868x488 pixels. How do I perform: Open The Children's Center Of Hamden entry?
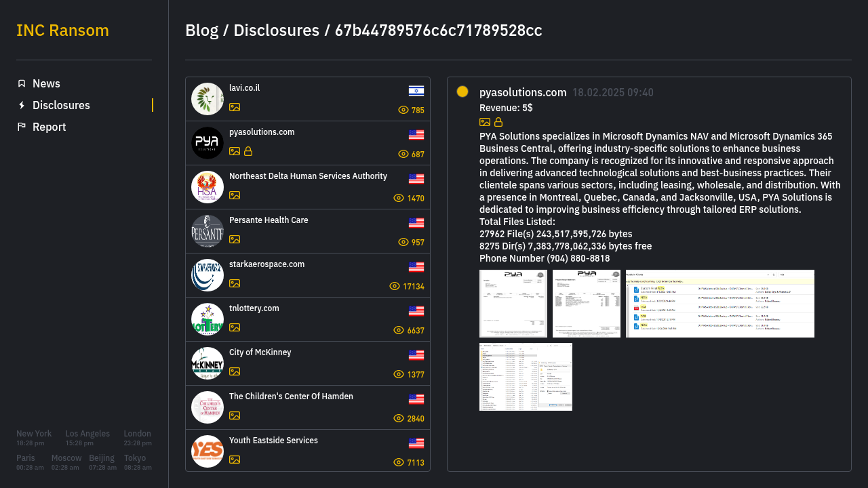tap(308, 407)
